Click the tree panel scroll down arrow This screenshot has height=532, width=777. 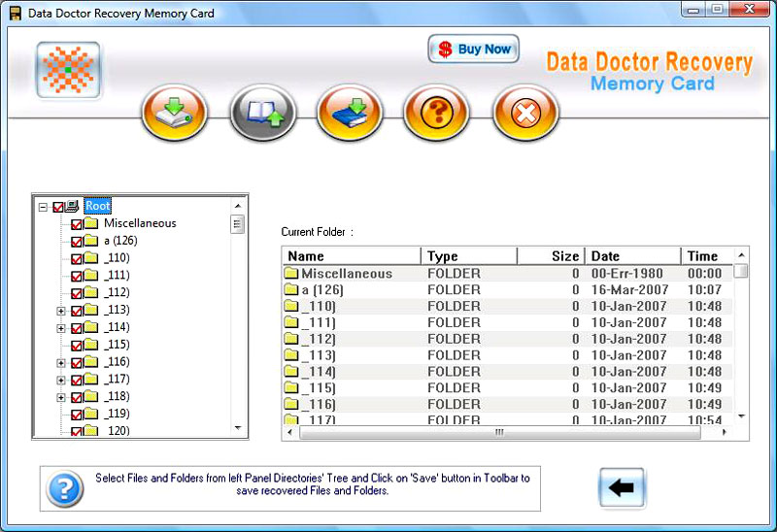click(238, 427)
